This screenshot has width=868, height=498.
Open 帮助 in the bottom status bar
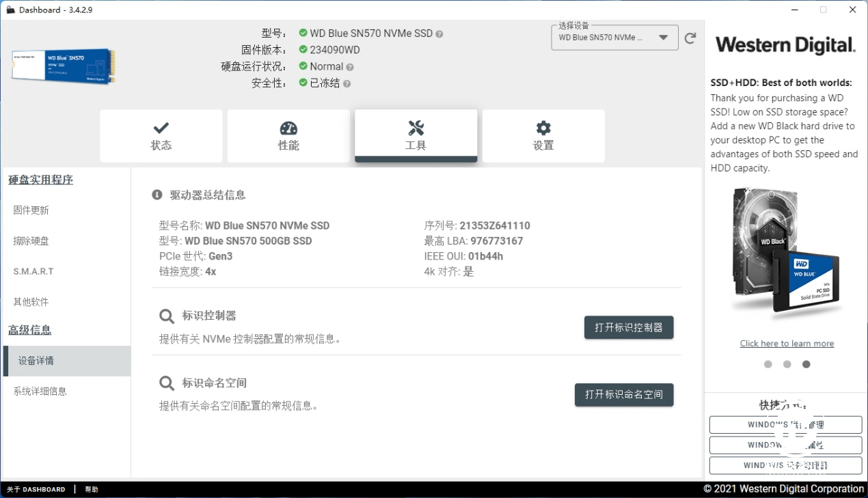coord(91,489)
